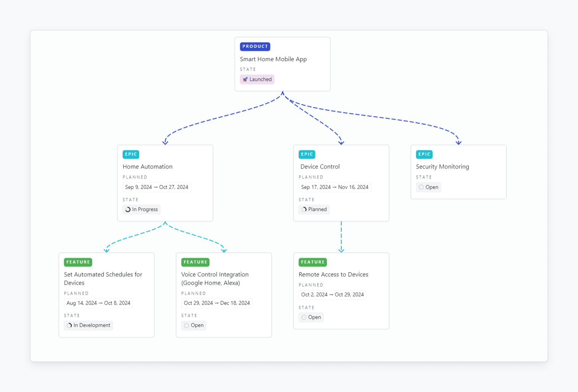The image size is (578, 392).
Task: Select the PRODUCT tag label
Action: tap(255, 47)
